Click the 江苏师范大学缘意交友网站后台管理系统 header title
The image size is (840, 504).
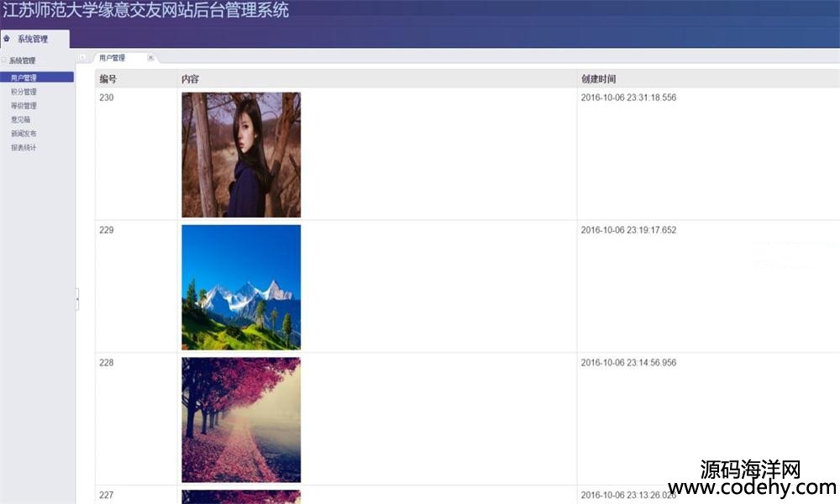[x=145, y=9]
